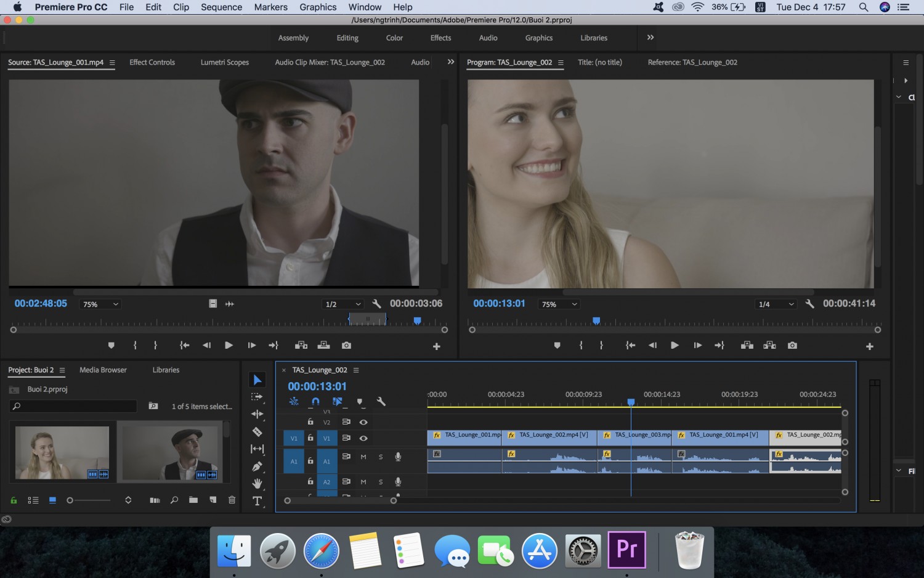Open Program monitor playback resolution 1/4 dropdown
The height and width of the screenshot is (578, 924).
click(776, 304)
